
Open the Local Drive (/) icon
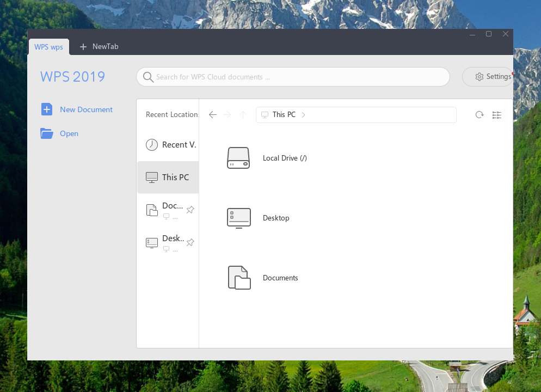tap(238, 158)
